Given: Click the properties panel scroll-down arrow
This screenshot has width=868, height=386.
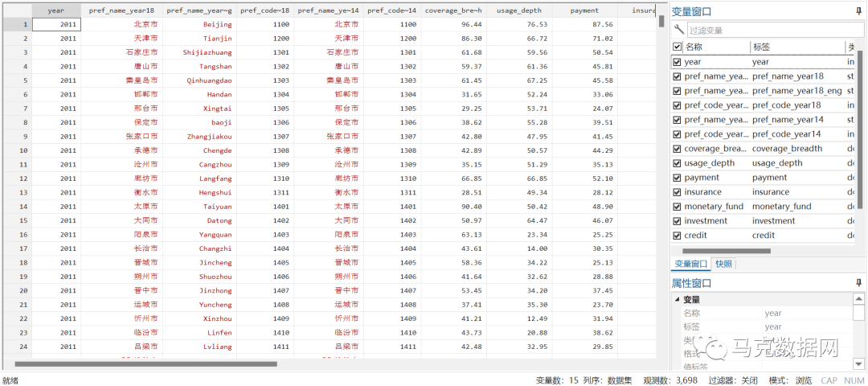Looking at the screenshot, I should (858, 363).
